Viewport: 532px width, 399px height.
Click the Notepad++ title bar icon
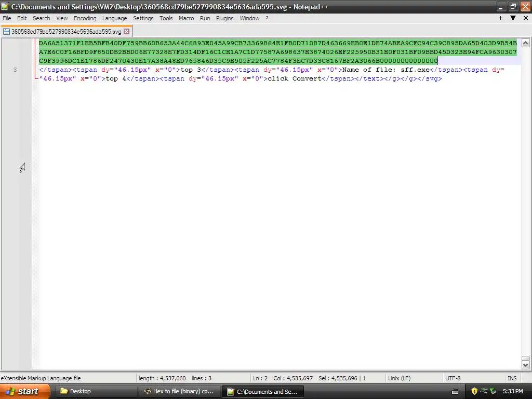[x=4, y=6]
